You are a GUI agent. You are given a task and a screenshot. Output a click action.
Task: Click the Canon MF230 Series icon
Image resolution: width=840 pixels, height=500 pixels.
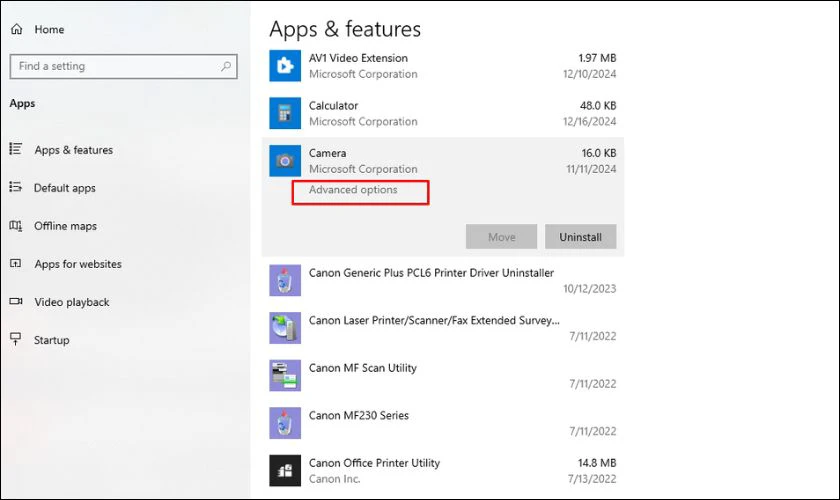click(x=285, y=423)
